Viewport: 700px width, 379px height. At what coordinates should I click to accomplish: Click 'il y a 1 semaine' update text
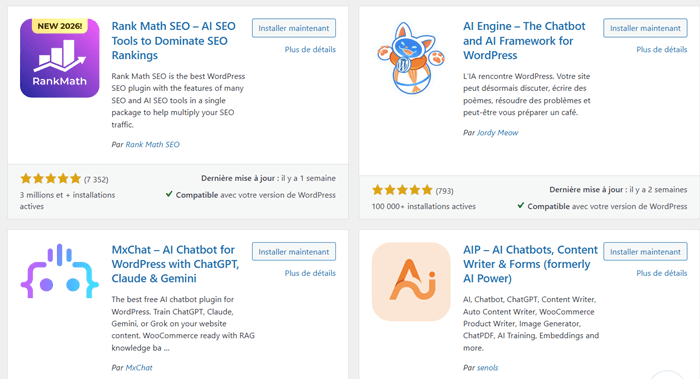pos(308,178)
